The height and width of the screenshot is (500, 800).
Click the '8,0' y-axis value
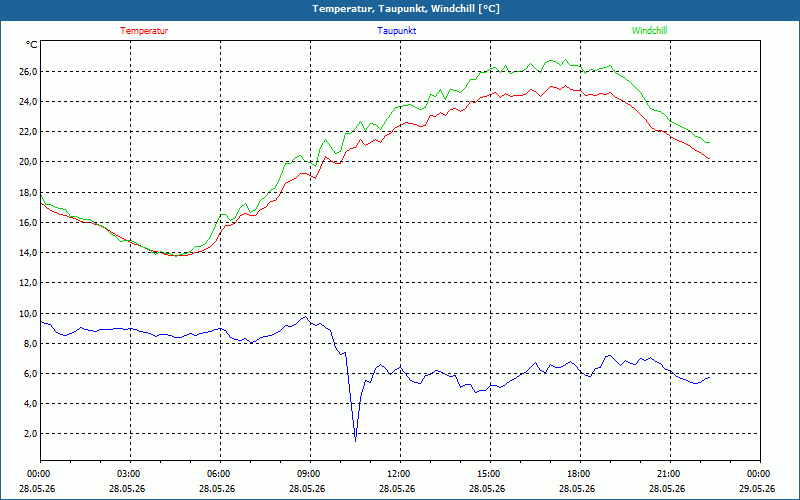point(31,344)
